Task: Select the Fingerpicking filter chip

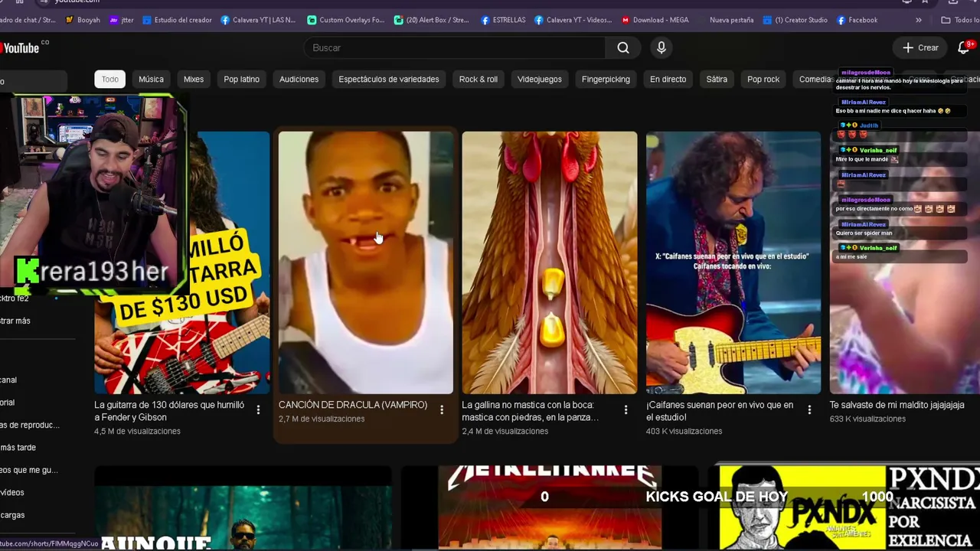Action: pyautogui.click(x=606, y=79)
